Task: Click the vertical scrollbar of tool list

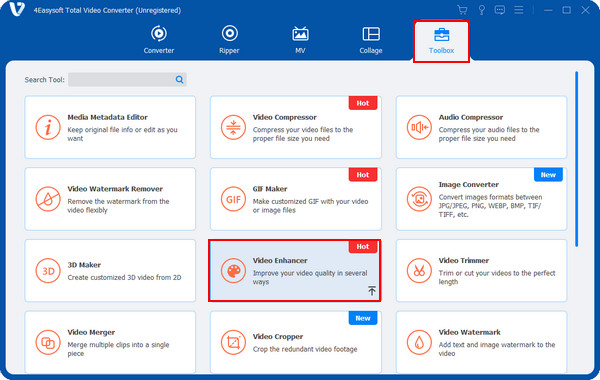Action: pos(577,159)
